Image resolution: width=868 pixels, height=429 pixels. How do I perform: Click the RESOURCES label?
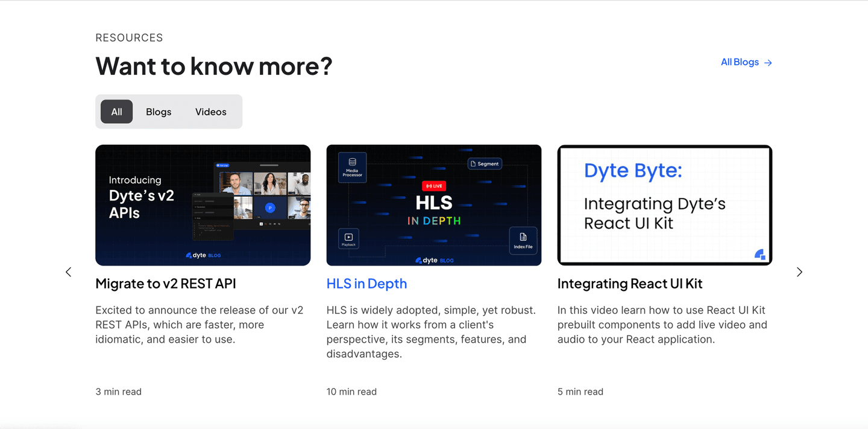tap(129, 37)
